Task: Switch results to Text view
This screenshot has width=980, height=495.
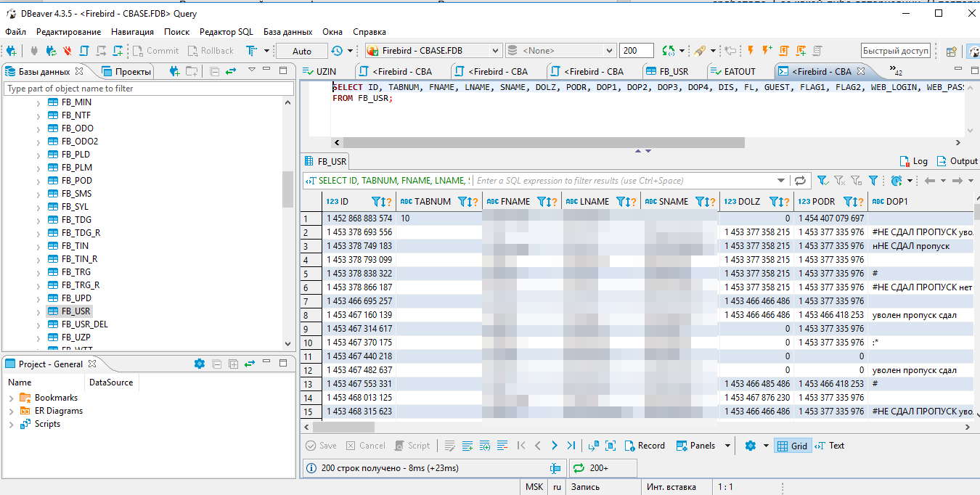Action: coord(830,446)
